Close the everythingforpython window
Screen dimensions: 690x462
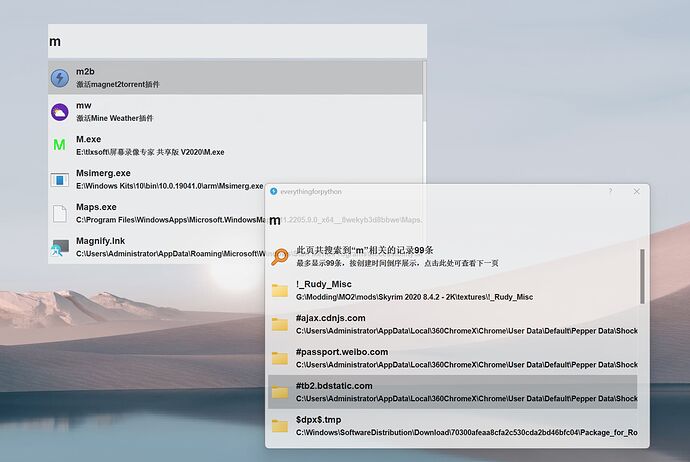point(637,191)
